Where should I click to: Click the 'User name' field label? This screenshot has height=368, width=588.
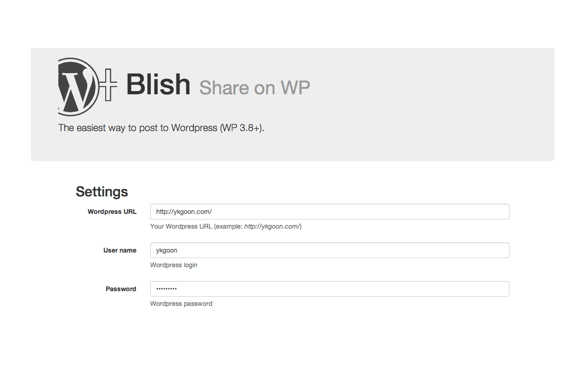pyautogui.click(x=119, y=250)
